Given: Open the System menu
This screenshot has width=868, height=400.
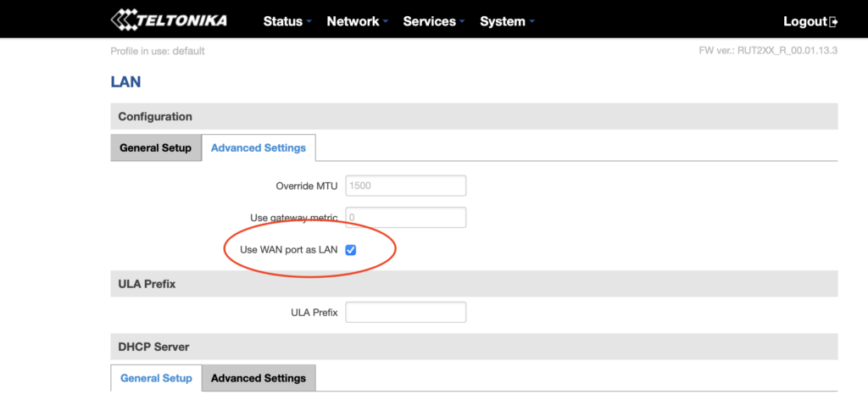Looking at the screenshot, I should [x=507, y=21].
